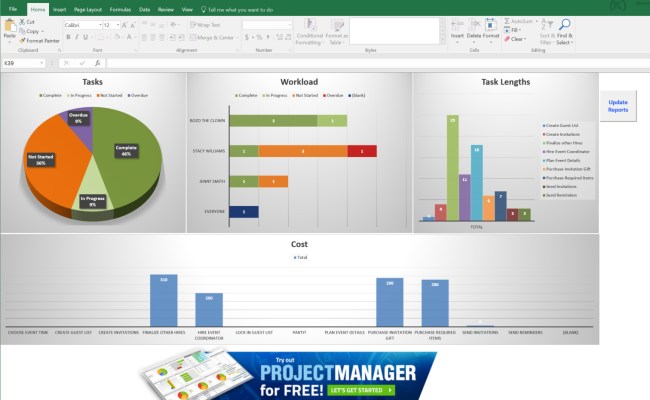The height and width of the screenshot is (400, 650).
Task: Open the borders button
Action: (x=99, y=37)
